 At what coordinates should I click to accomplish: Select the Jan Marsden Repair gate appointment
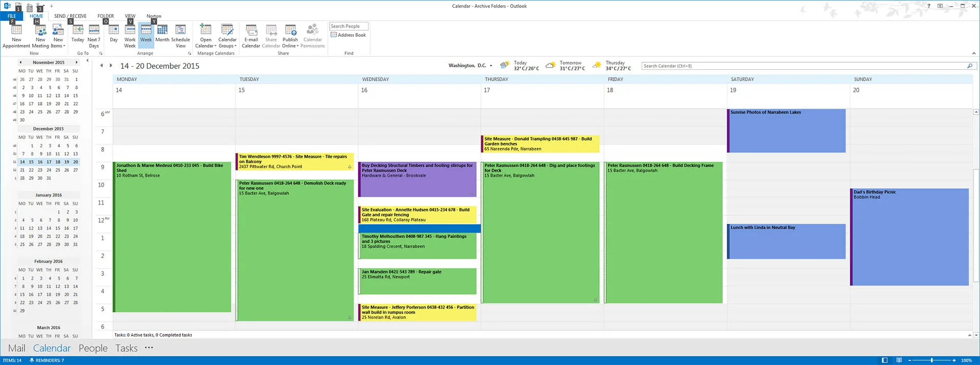click(418, 281)
